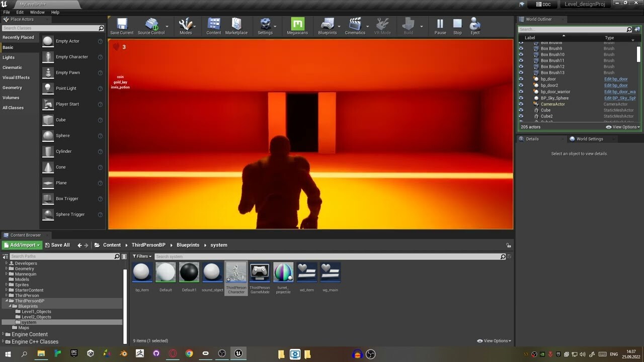Hide Box Brush10 with its visibility eye
The width and height of the screenshot is (644, 362).
click(521, 54)
